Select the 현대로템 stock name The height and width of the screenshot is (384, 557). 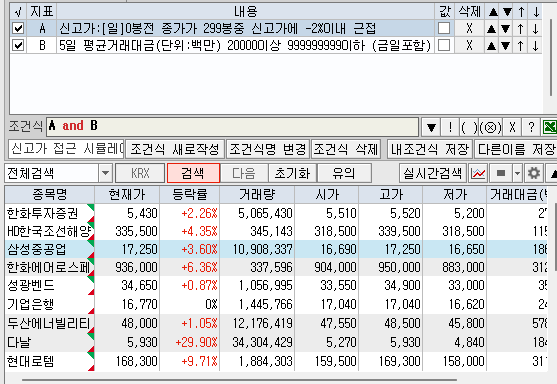tap(31, 361)
